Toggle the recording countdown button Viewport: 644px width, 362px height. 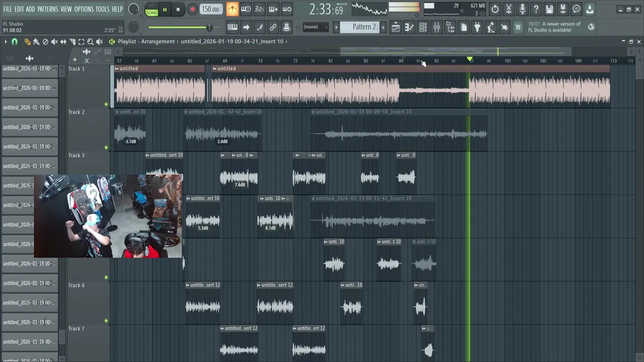(x=259, y=9)
